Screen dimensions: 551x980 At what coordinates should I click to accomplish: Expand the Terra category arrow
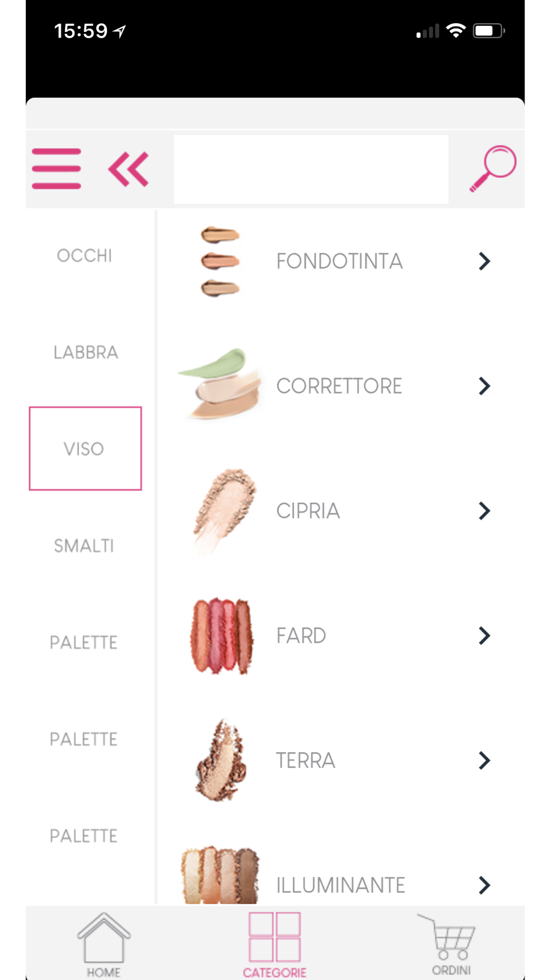(x=484, y=761)
